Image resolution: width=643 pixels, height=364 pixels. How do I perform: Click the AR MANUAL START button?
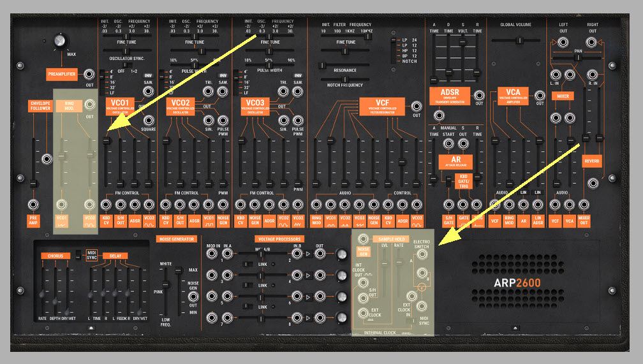point(448,144)
